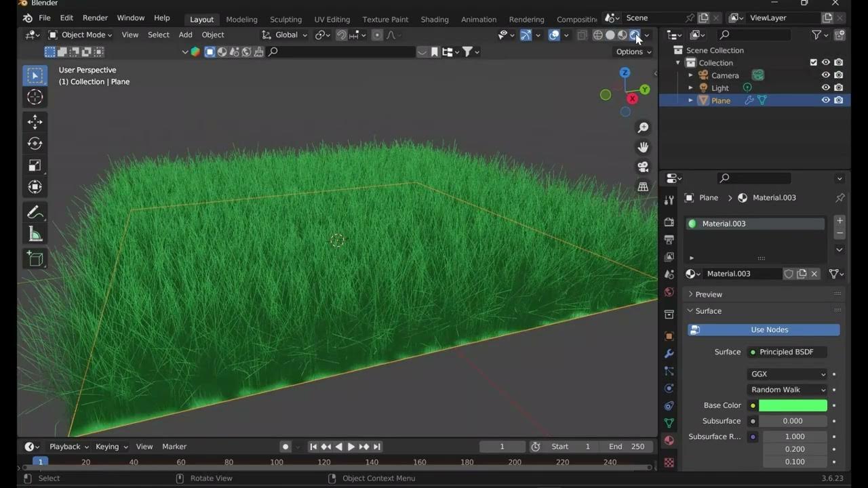Open the Options popover button
This screenshot has height=488, width=868.
point(634,52)
